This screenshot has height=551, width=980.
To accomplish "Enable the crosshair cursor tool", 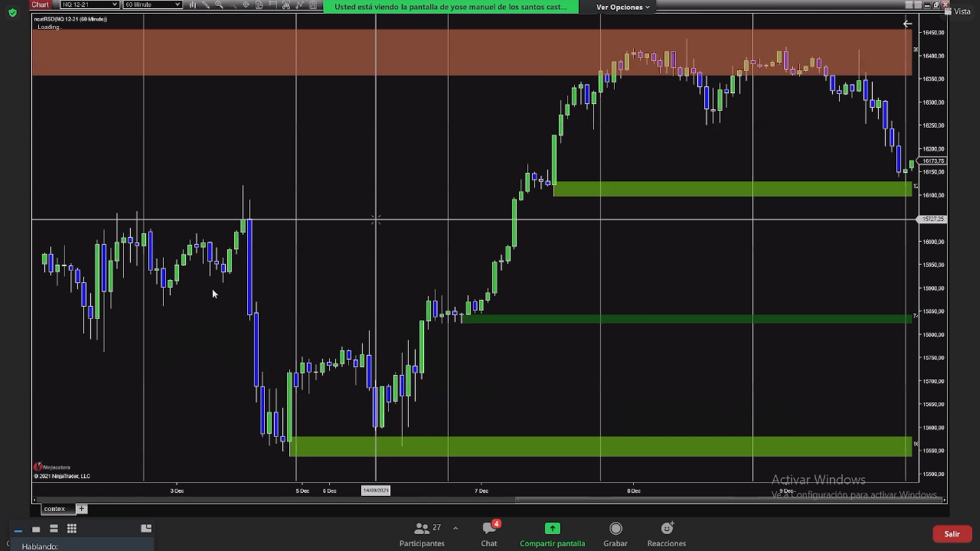I will click(246, 5).
